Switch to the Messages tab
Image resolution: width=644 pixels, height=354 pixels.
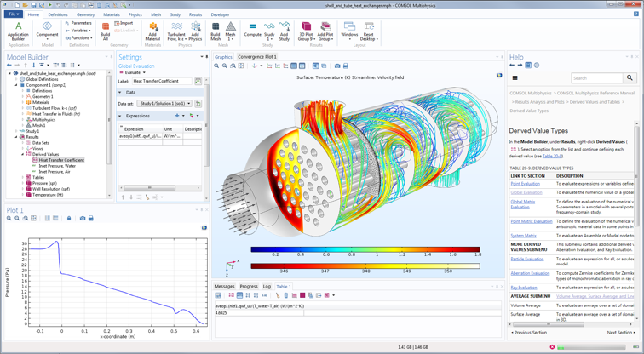pyautogui.click(x=224, y=286)
